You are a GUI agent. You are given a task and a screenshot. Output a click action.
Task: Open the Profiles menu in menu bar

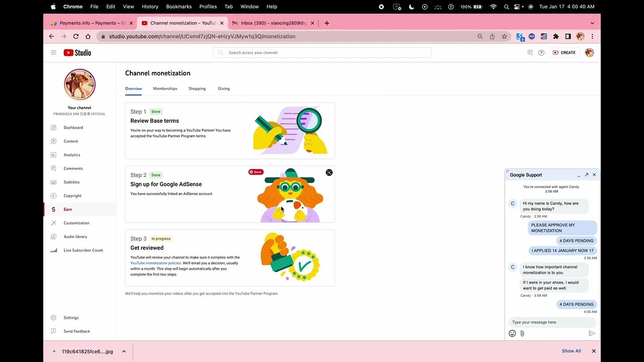(208, 7)
